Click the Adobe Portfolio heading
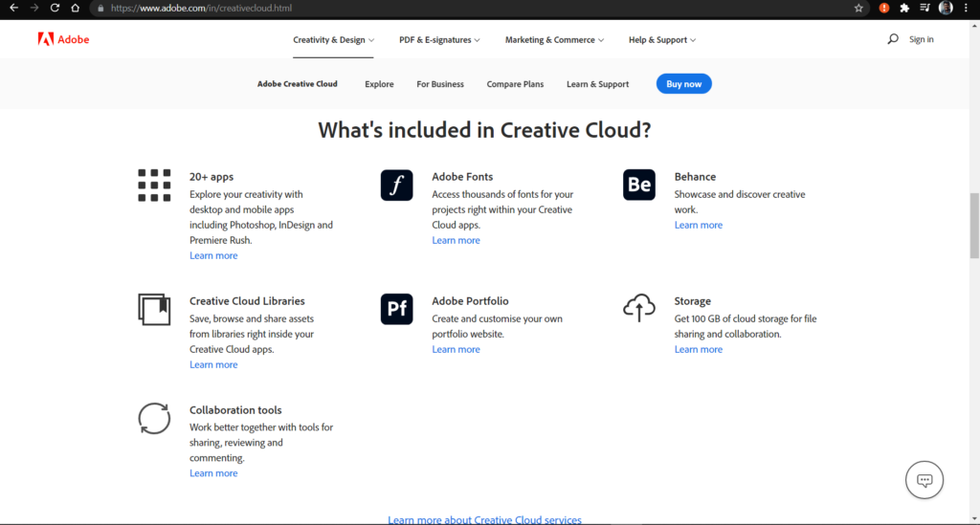The image size is (980, 525). click(x=470, y=301)
